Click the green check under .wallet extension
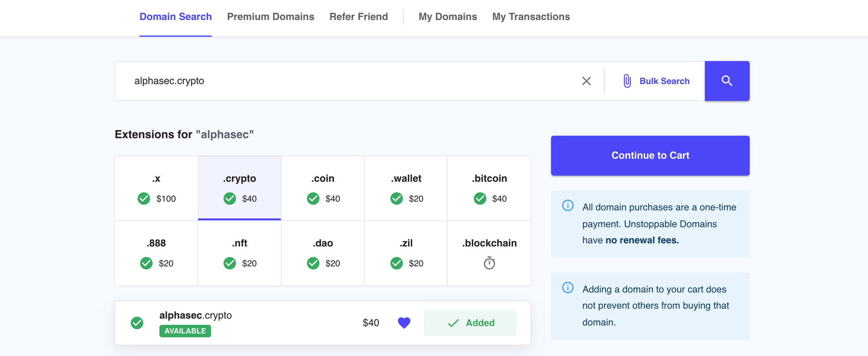 396,199
